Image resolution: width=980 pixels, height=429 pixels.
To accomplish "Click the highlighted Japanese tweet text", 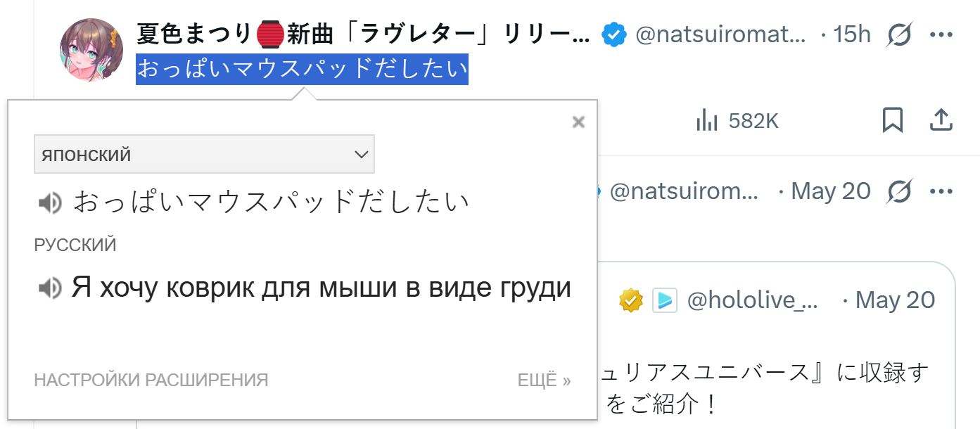I will click(303, 69).
